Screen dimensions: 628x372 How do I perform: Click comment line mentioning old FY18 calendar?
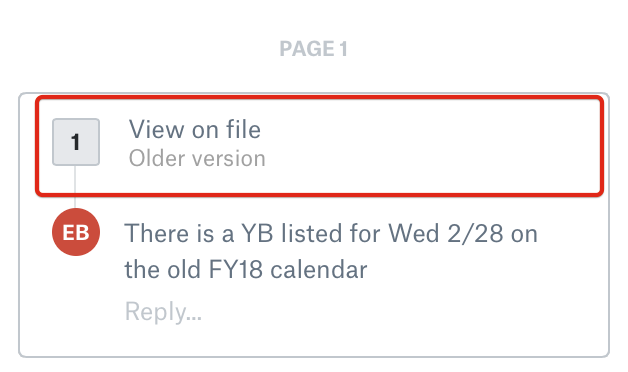pos(246,269)
